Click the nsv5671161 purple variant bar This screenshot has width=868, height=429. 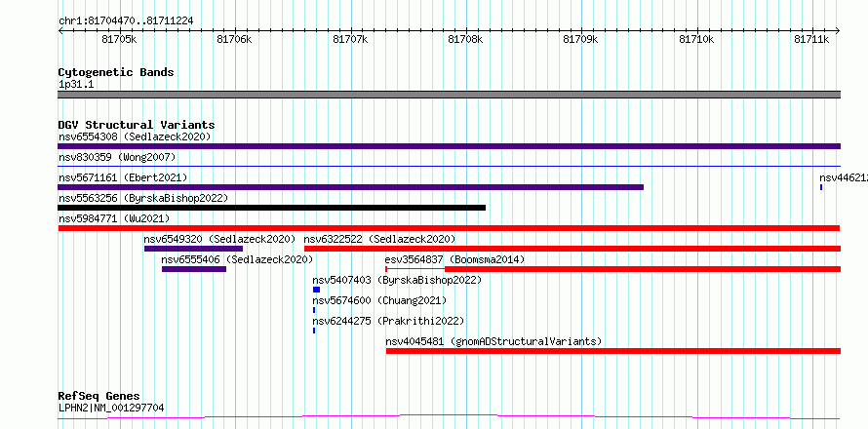coord(350,187)
